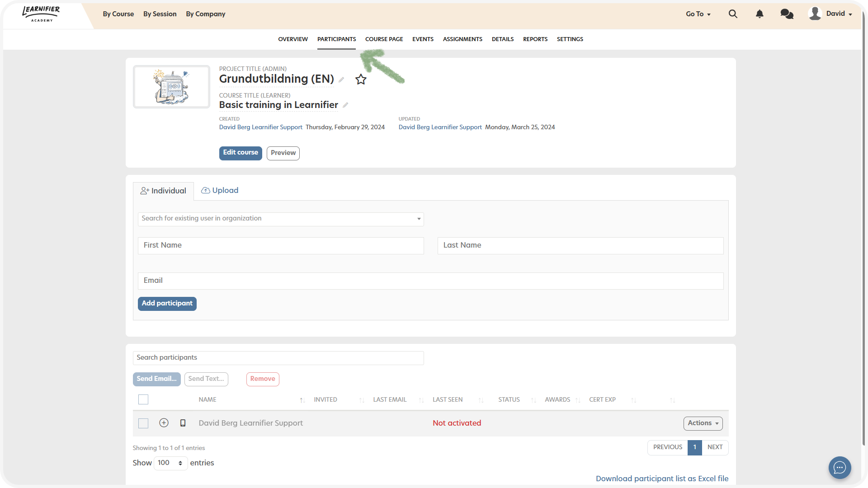
Task: Sort by Cert Exp column arrows
Action: click(633, 400)
